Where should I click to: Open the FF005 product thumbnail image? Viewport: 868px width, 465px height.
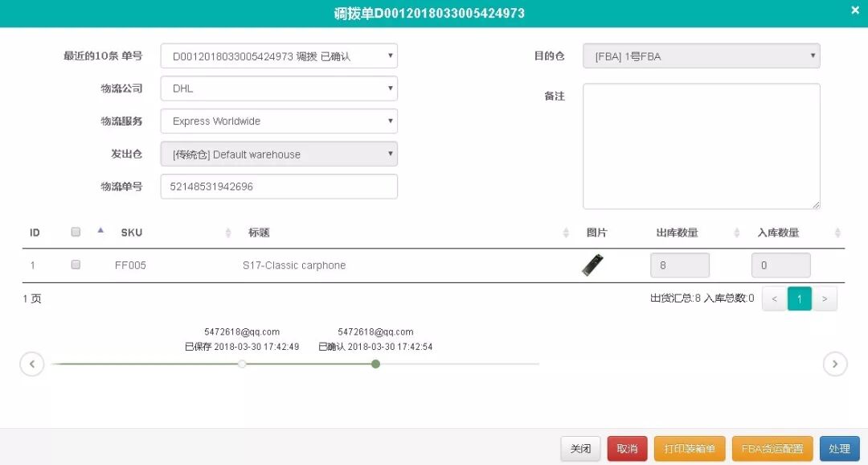pyautogui.click(x=592, y=265)
